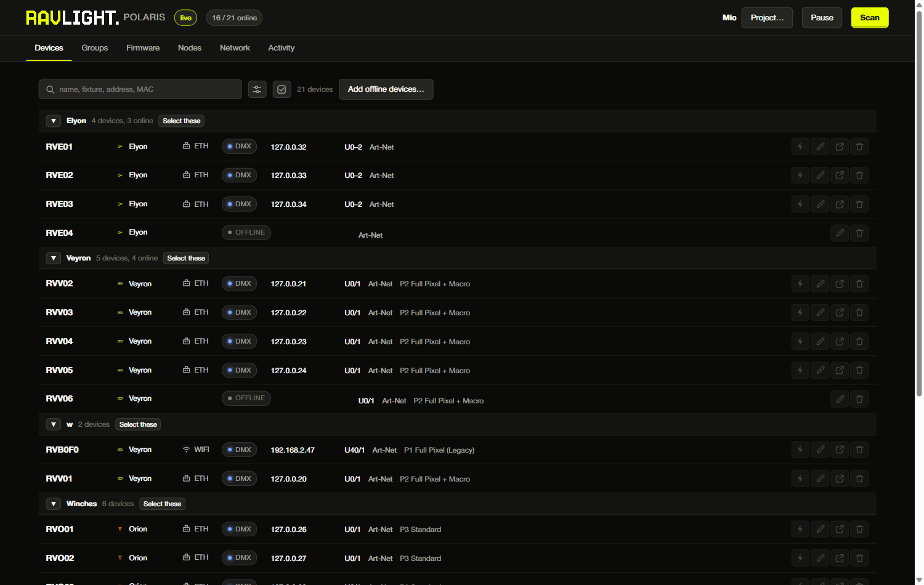Click the U40/1 universe text
The width and height of the screenshot is (924, 585).
pos(354,450)
